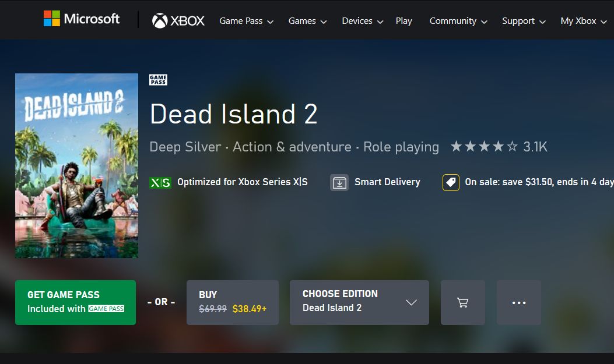This screenshot has height=364, width=614.
Task: Click the on-sale price tag icon
Action: tap(451, 182)
